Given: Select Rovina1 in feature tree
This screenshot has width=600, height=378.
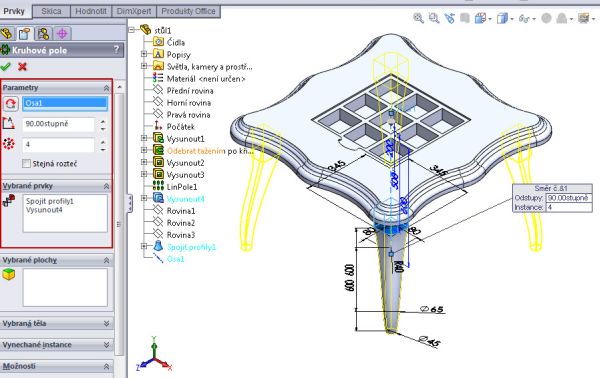Looking at the screenshot, I should pyautogui.click(x=181, y=211).
